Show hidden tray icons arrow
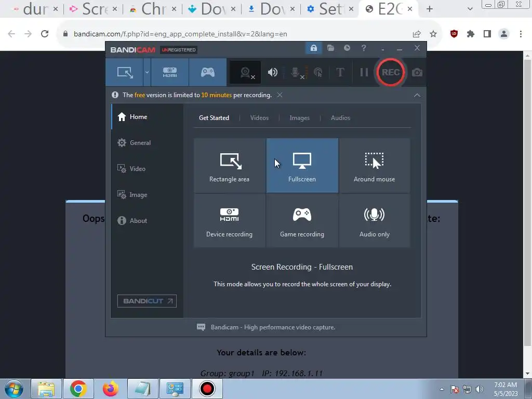 (442, 389)
